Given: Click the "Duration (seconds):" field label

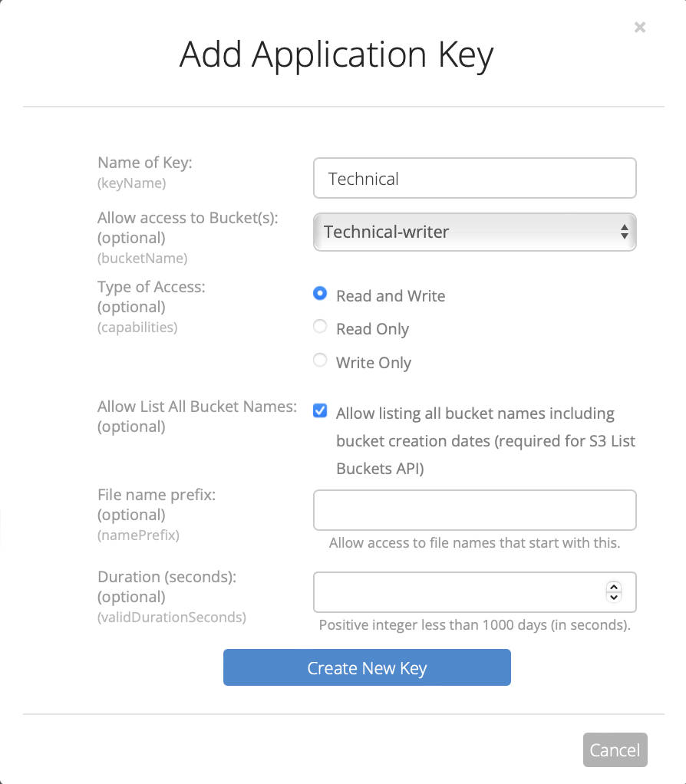Looking at the screenshot, I should tap(167, 577).
